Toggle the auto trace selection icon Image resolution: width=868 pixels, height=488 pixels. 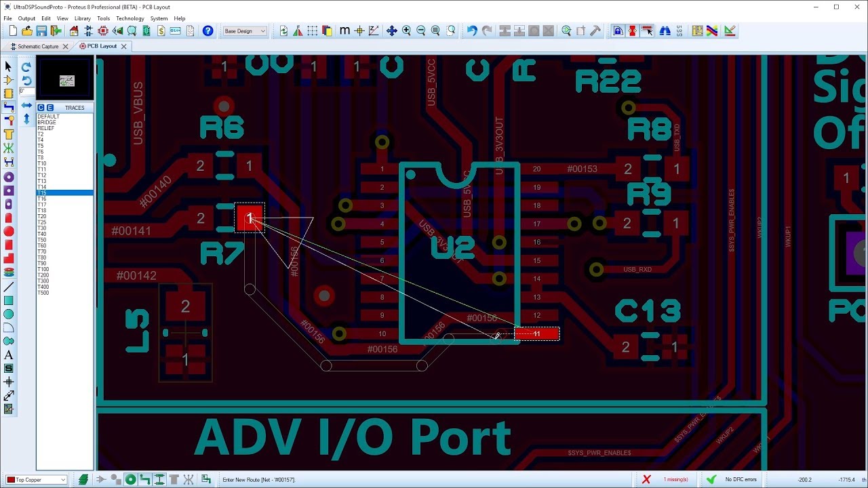click(x=648, y=31)
